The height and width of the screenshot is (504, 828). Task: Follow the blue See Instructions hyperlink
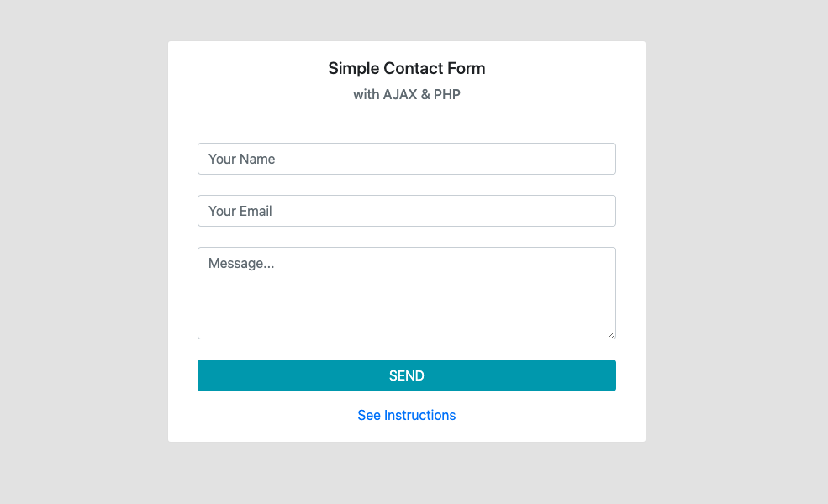tap(406, 415)
